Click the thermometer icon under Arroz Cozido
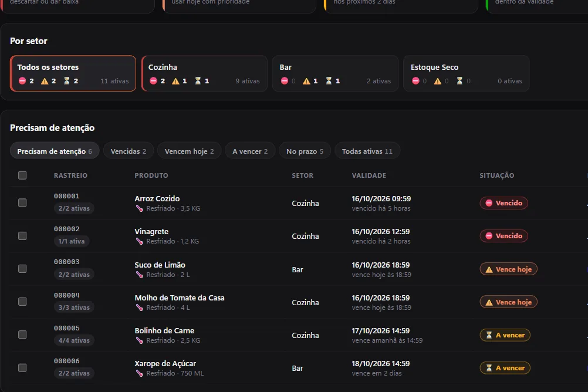The height and width of the screenshot is (392, 588). 140,208
